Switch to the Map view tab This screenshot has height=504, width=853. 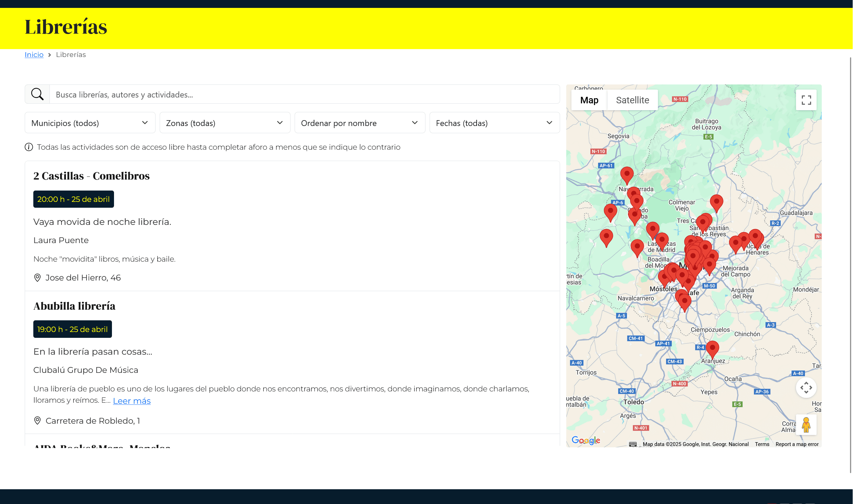pyautogui.click(x=589, y=100)
